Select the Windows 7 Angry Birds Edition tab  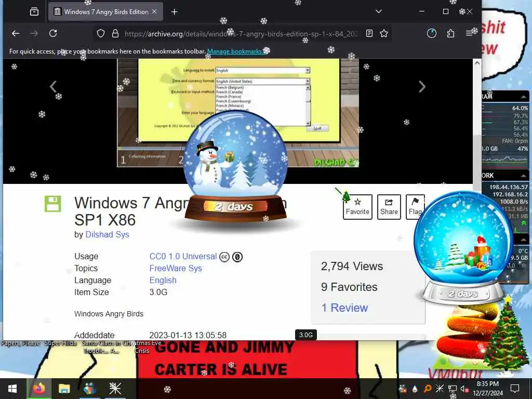pyautogui.click(x=105, y=11)
